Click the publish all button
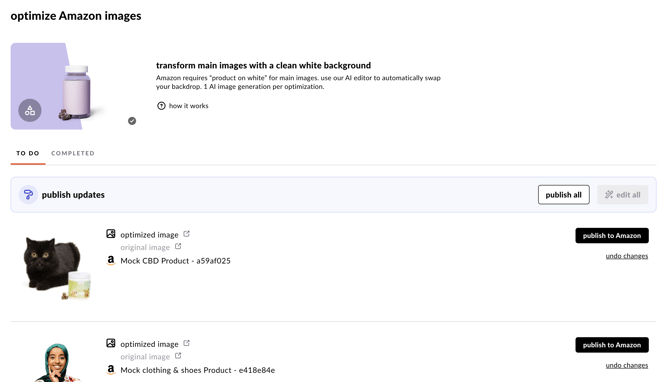Image resolution: width=670 pixels, height=382 pixels. tap(564, 195)
